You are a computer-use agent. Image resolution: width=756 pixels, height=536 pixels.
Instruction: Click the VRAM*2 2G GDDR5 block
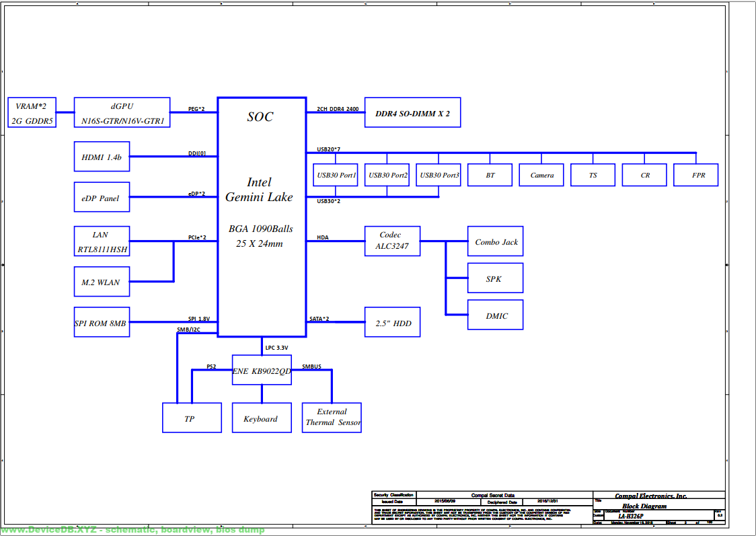click(32, 112)
